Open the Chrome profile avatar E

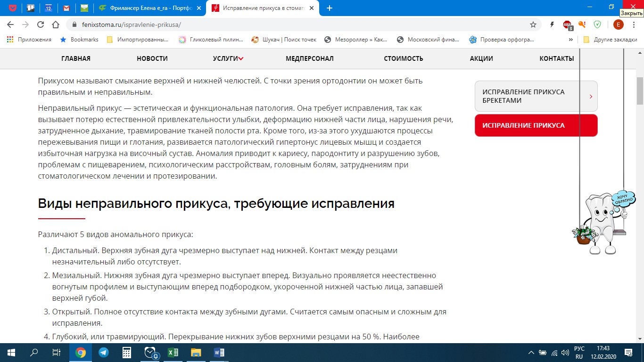pos(618,25)
